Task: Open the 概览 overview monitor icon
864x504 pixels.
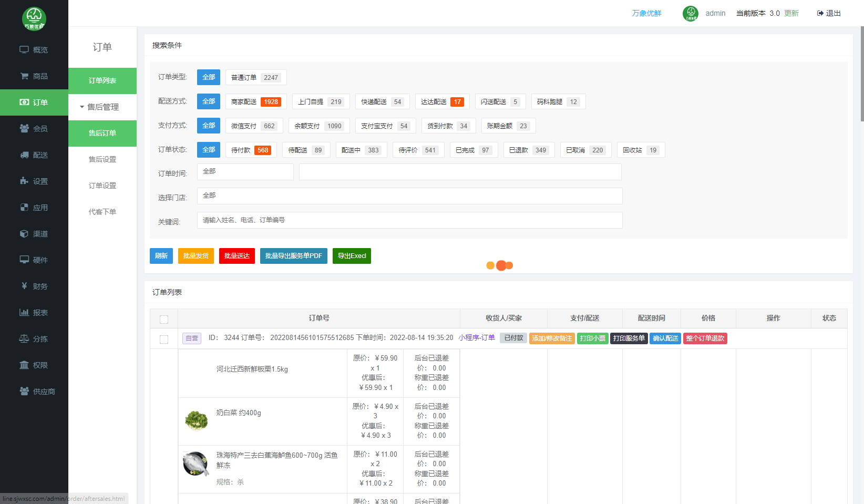Action: pos(24,50)
